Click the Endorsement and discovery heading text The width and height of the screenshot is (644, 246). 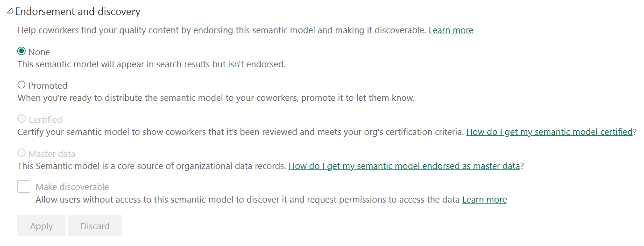point(78,12)
